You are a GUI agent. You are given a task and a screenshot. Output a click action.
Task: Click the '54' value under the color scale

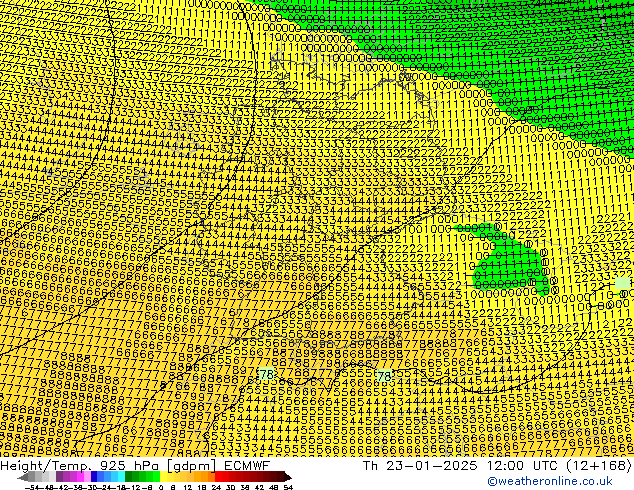pos(288,487)
